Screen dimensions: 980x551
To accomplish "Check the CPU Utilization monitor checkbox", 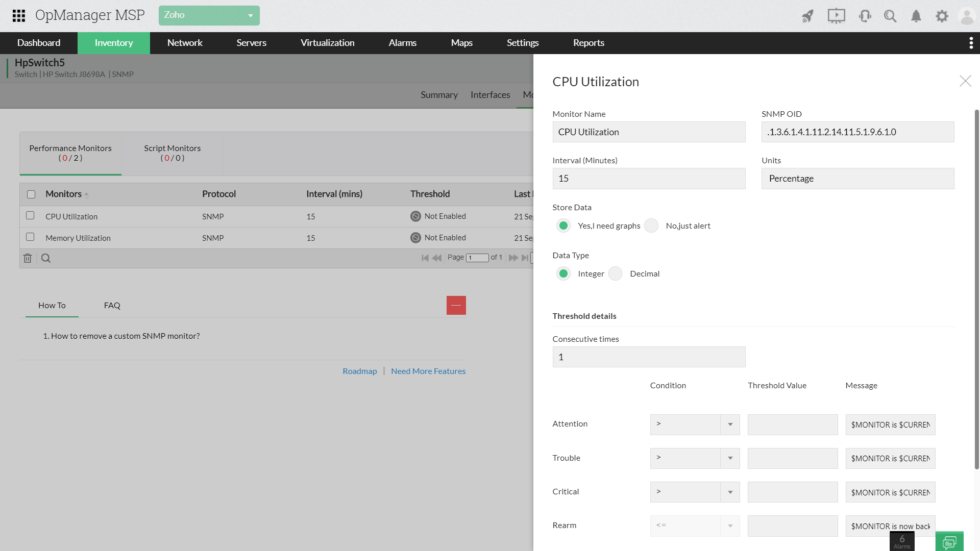I will pyautogui.click(x=30, y=216).
